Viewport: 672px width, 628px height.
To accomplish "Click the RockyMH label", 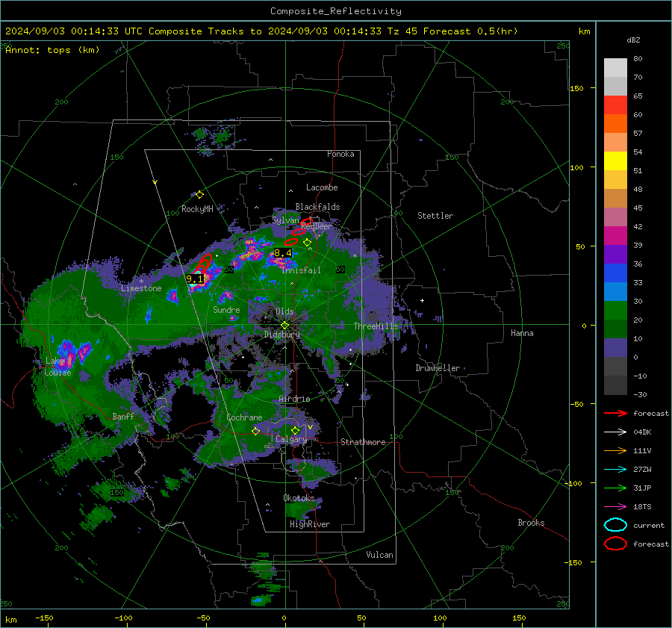I will pyautogui.click(x=197, y=209).
